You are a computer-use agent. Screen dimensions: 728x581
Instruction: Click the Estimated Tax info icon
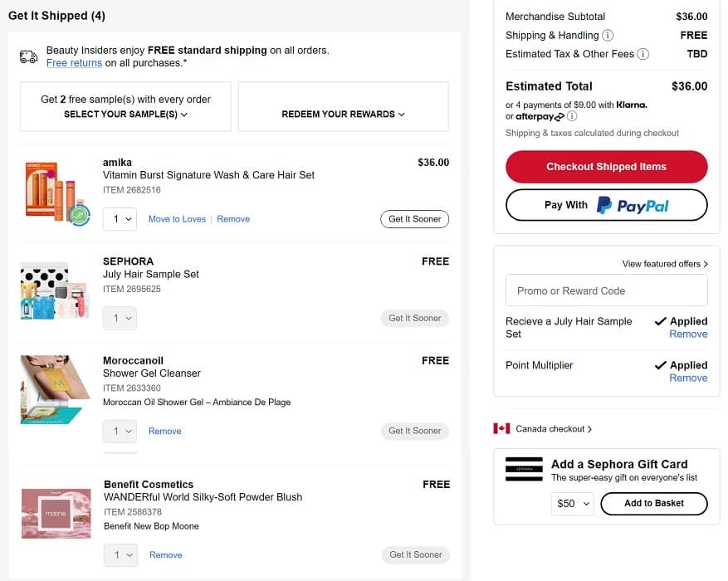pyautogui.click(x=642, y=54)
